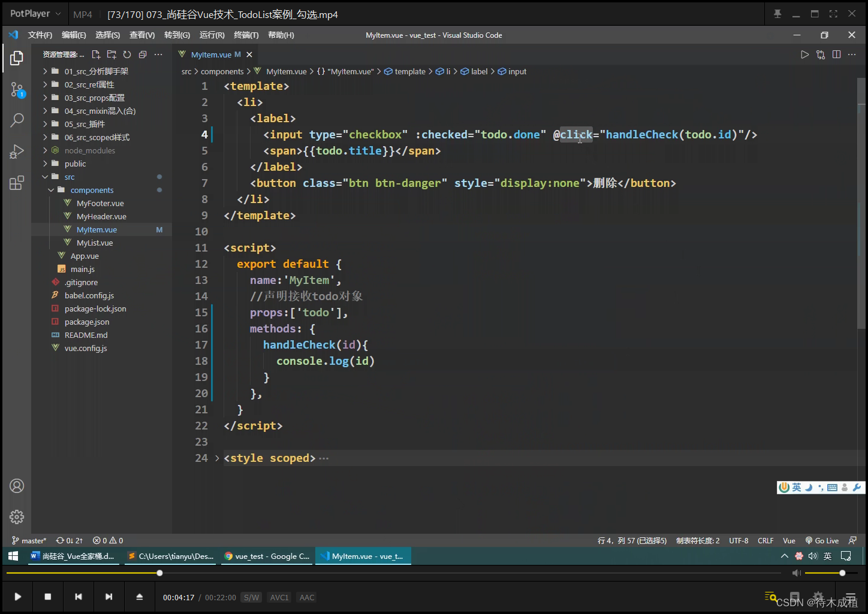Click Go Live in status bar
Screen dimensions: 868x614
[822, 540]
